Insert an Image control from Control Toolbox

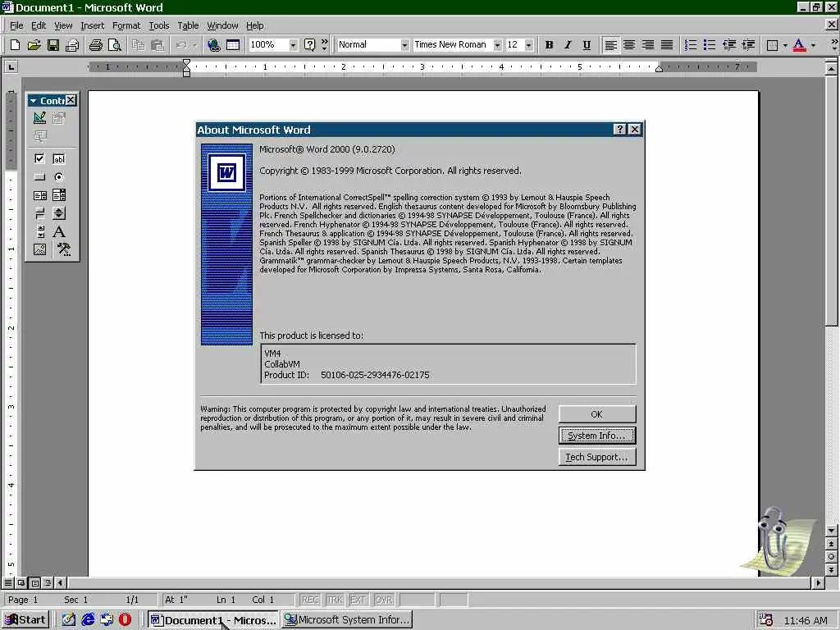39,249
